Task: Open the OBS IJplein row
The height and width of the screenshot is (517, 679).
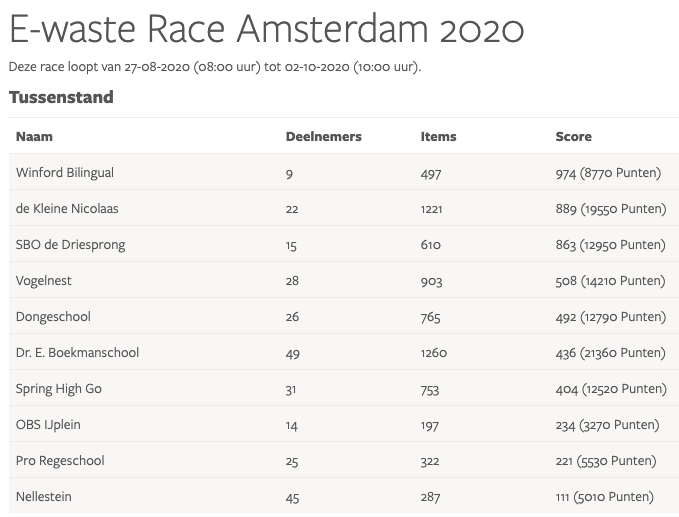Action: (x=48, y=425)
